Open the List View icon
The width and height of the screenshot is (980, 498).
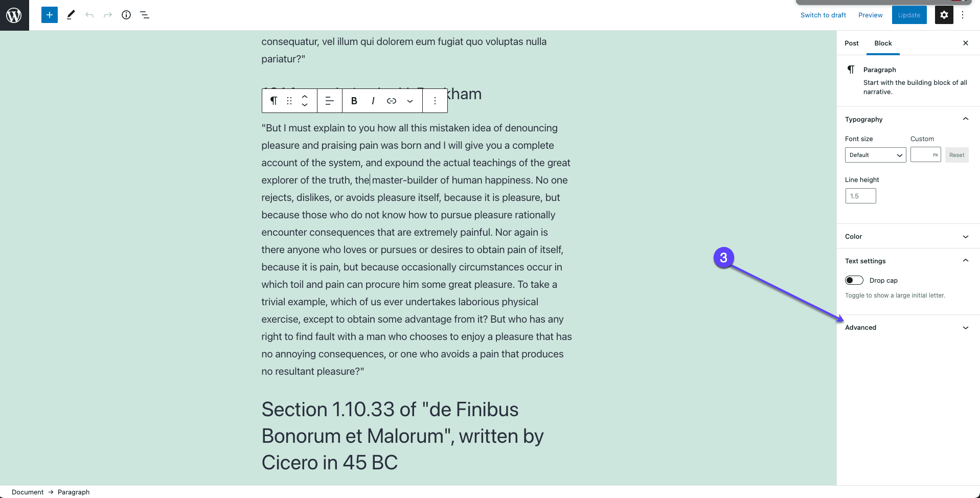pos(145,15)
